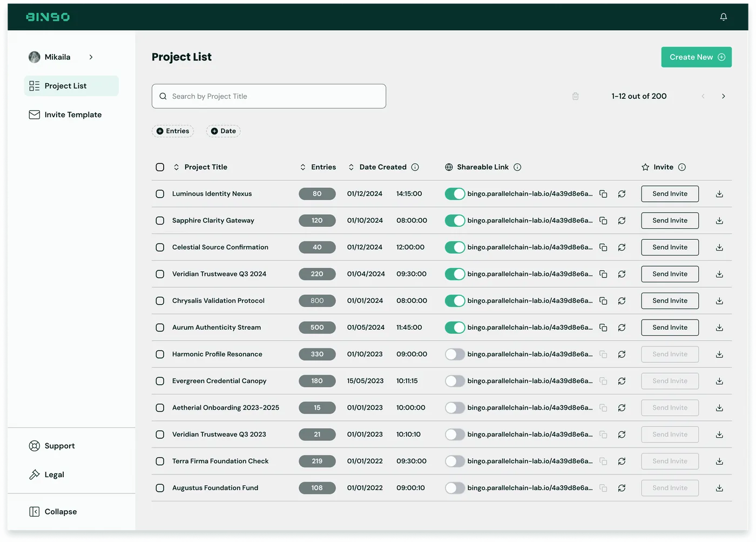
Task: Download Augustus Foundation Fund project
Action: click(x=719, y=488)
